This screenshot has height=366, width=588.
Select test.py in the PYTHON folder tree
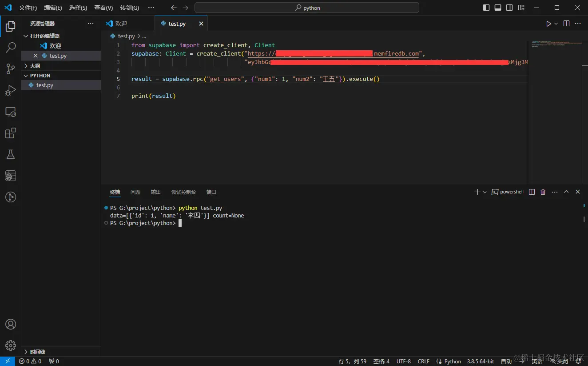(61, 85)
